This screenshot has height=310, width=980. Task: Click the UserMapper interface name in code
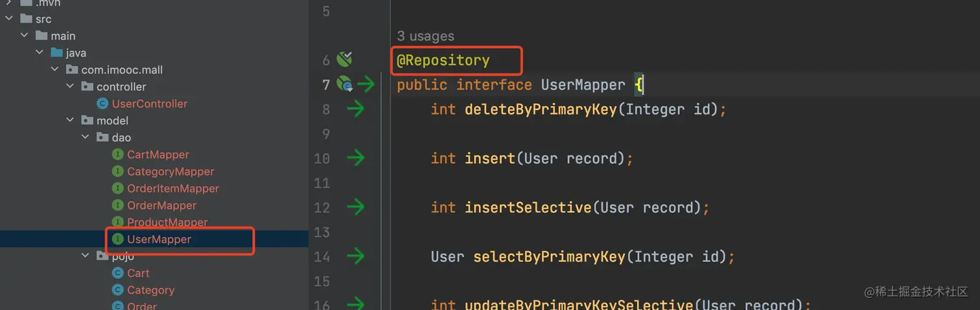(x=583, y=84)
